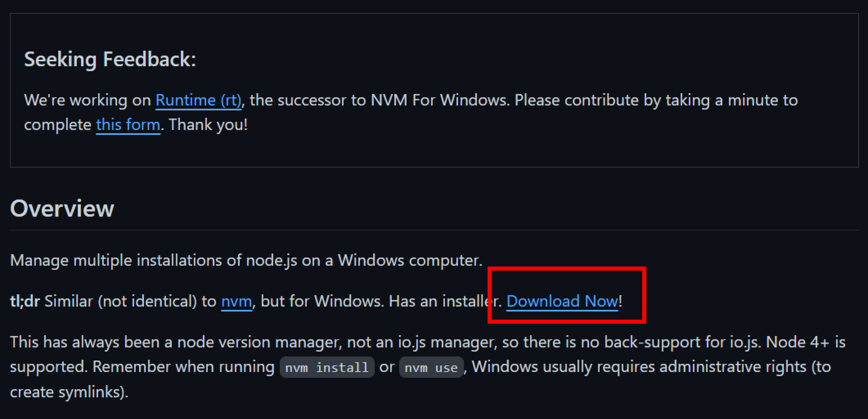The image size is (868, 419).
Task: Click the "(not identical)" phrase
Action: [147, 302]
